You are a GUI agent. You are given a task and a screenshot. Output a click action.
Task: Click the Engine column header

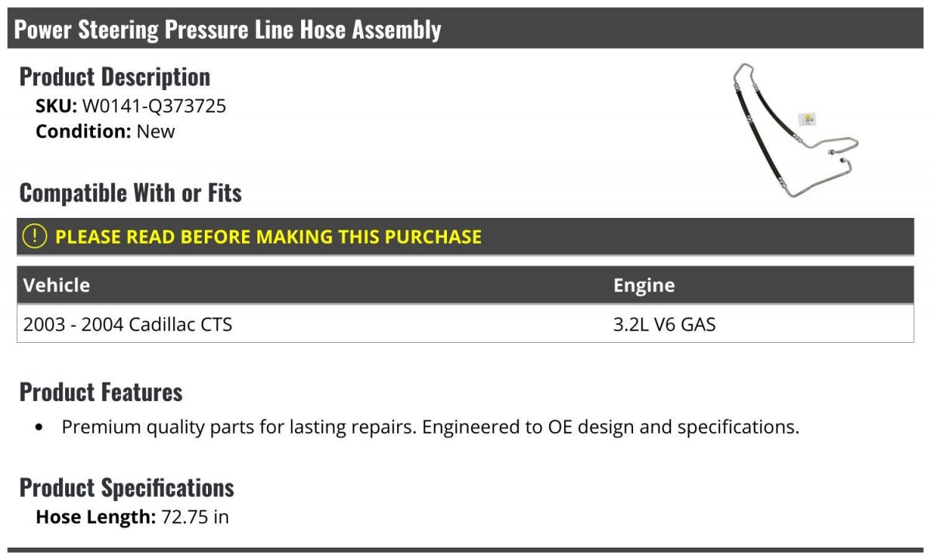click(644, 285)
